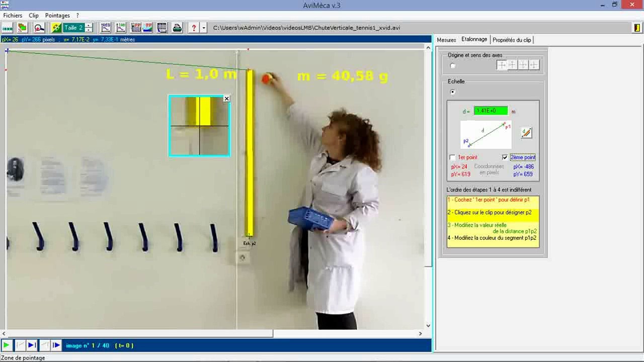
Task: Click the file path text in the toolbar
Action: click(x=307, y=28)
